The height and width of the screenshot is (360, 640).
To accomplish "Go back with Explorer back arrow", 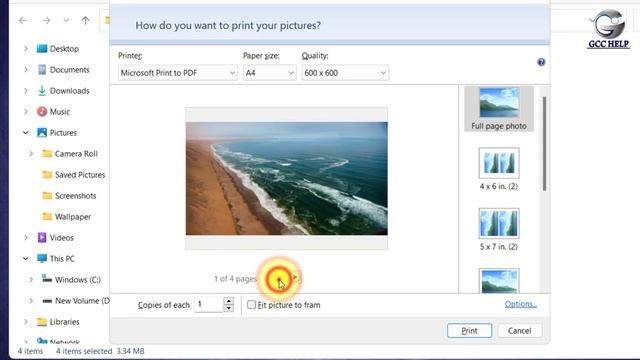I will [23, 20].
